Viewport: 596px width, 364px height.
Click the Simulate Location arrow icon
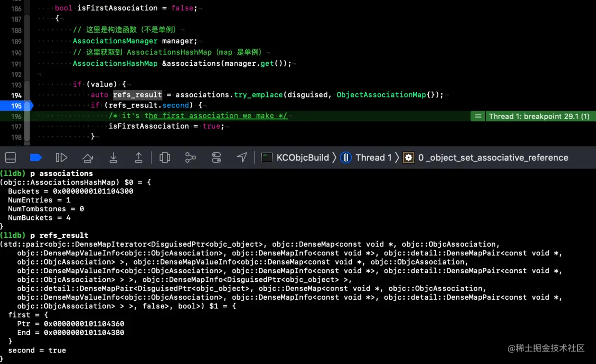point(242,158)
